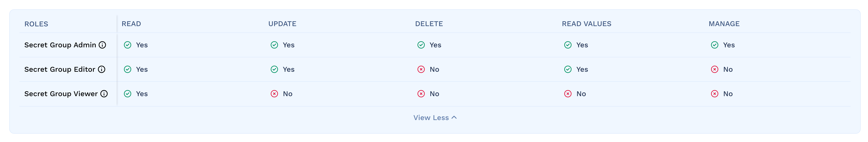868x142 pixels.
Task: Click green check in Editor Read Values cell
Action: point(568,69)
